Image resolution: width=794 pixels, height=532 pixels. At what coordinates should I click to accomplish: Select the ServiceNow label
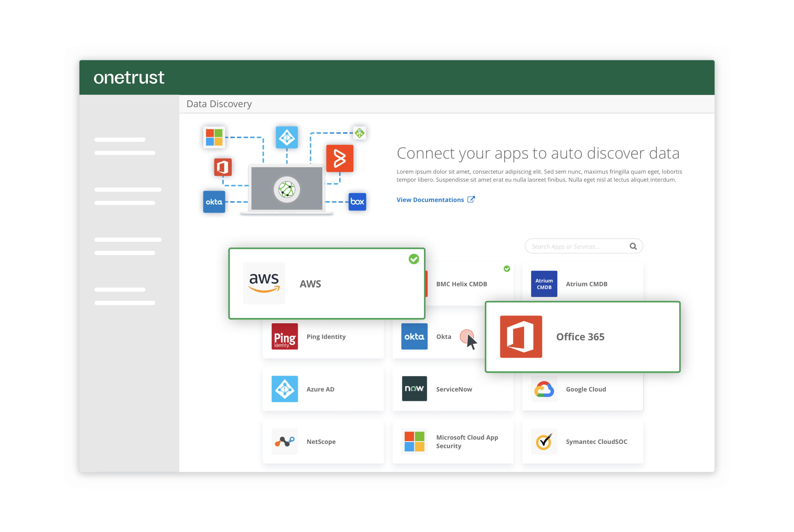(x=454, y=389)
